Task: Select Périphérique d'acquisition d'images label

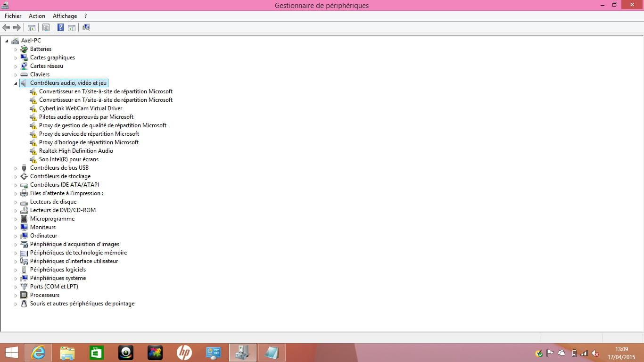Action: tap(75, 244)
